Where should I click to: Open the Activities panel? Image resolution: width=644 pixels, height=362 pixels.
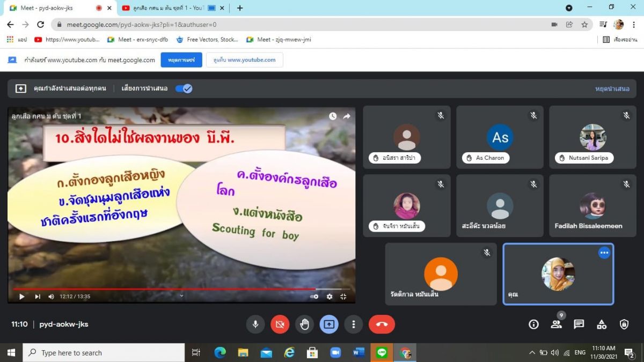(602, 324)
